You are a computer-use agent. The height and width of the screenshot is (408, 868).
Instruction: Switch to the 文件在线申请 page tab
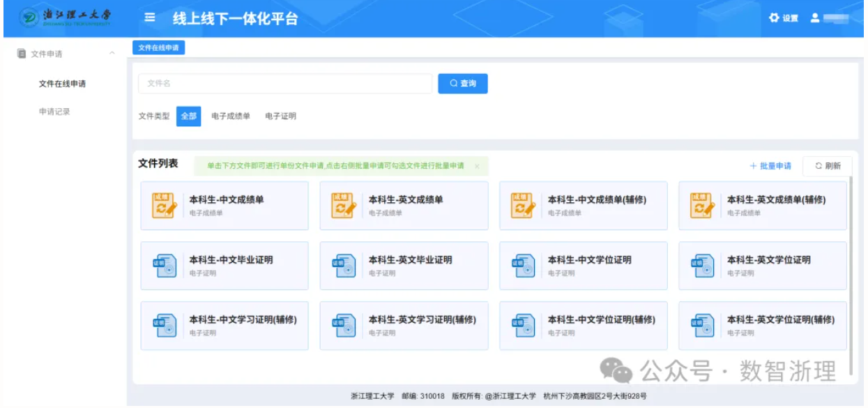158,47
